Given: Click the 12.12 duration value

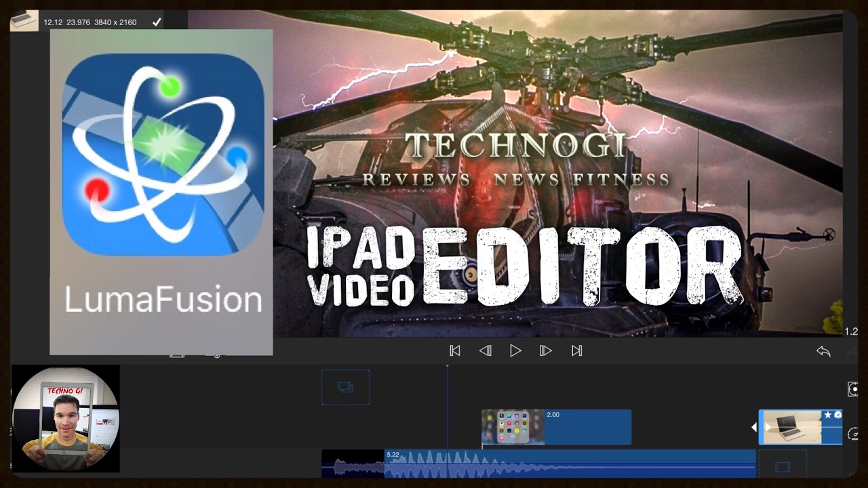Looking at the screenshot, I should click(x=54, y=22).
